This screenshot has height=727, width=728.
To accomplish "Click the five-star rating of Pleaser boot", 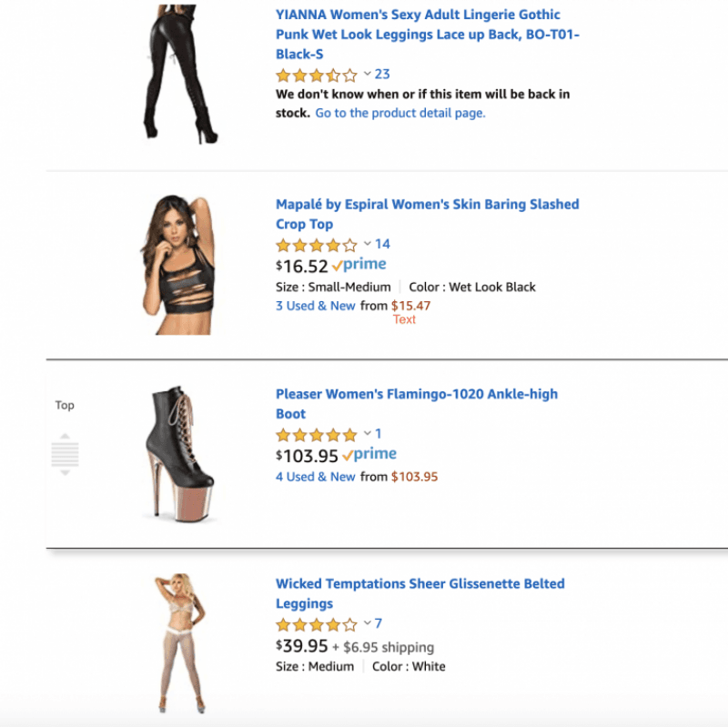I will pos(317,435).
